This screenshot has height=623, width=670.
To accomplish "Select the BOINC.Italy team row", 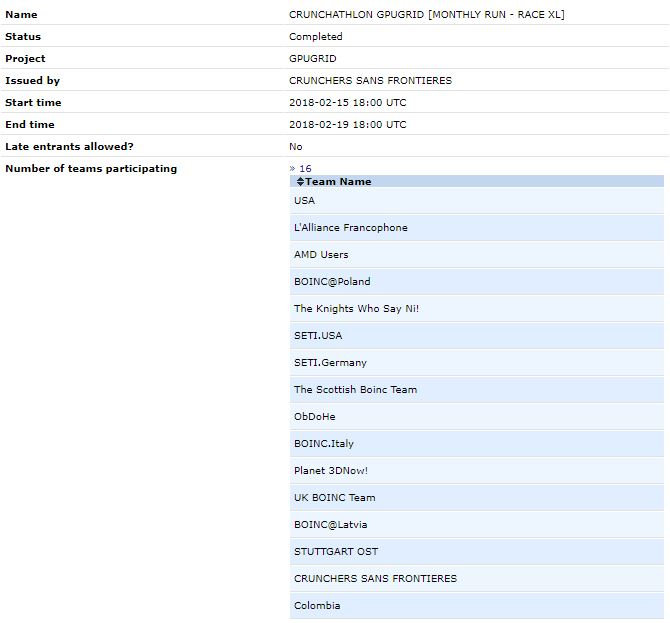I will pos(477,443).
